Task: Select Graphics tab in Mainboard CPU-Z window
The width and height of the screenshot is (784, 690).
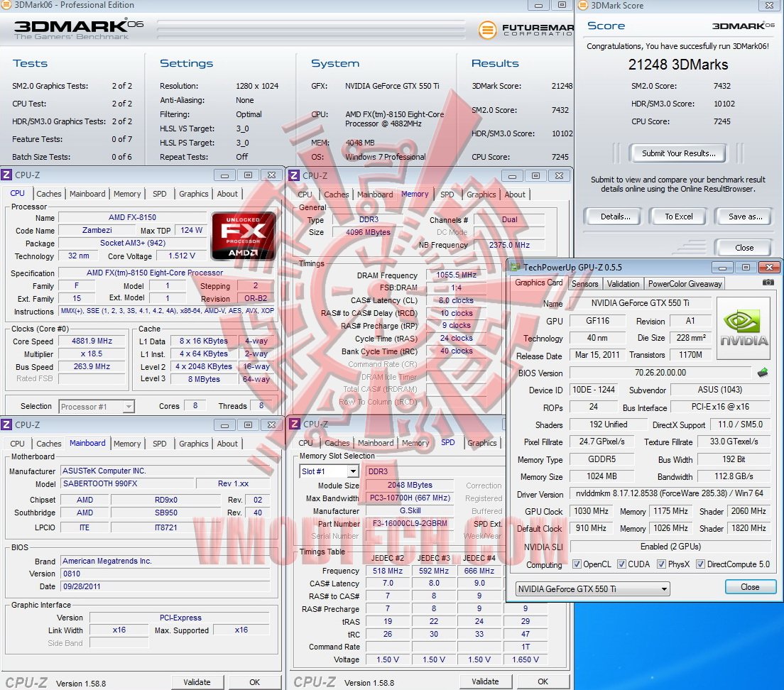Action: tap(193, 444)
